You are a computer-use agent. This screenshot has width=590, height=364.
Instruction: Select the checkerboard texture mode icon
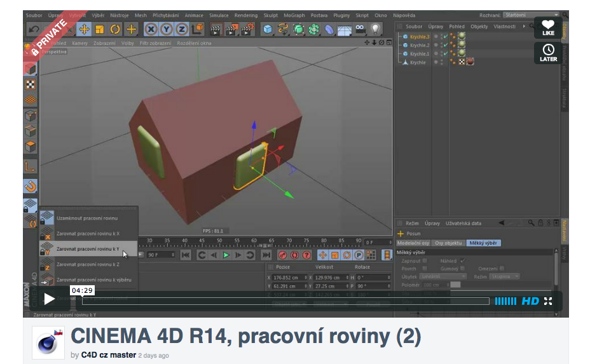pos(31,84)
